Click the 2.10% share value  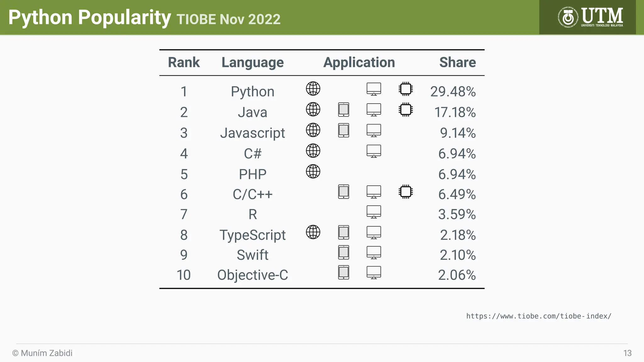click(458, 255)
